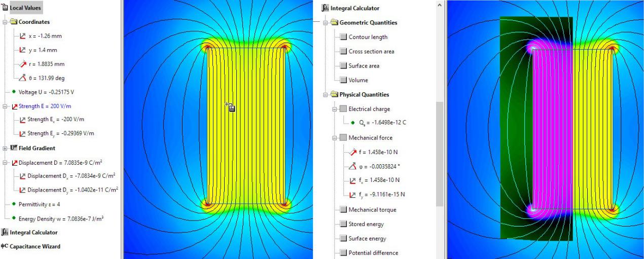Image resolution: width=644 pixels, height=259 pixels.
Task: Click the integral icon in the top Integral Calculator header
Action: [326, 8]
